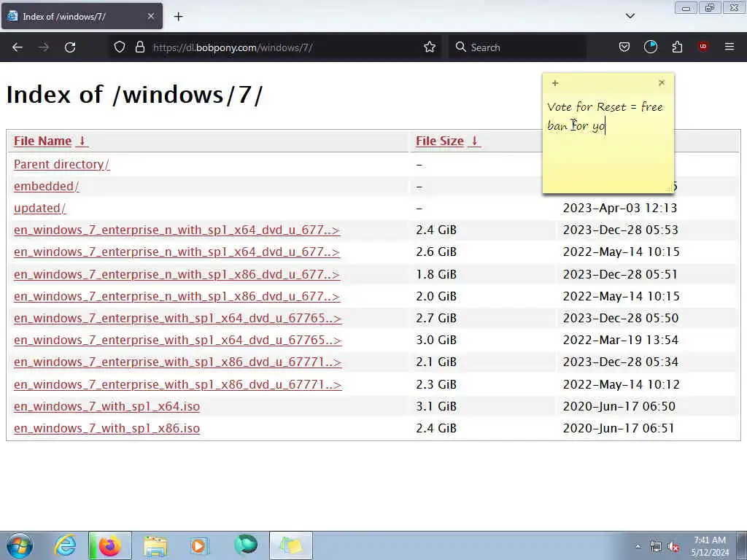747x560 pixels.
Task: List all tabs dropdown arrow
Action: (630, 16)
